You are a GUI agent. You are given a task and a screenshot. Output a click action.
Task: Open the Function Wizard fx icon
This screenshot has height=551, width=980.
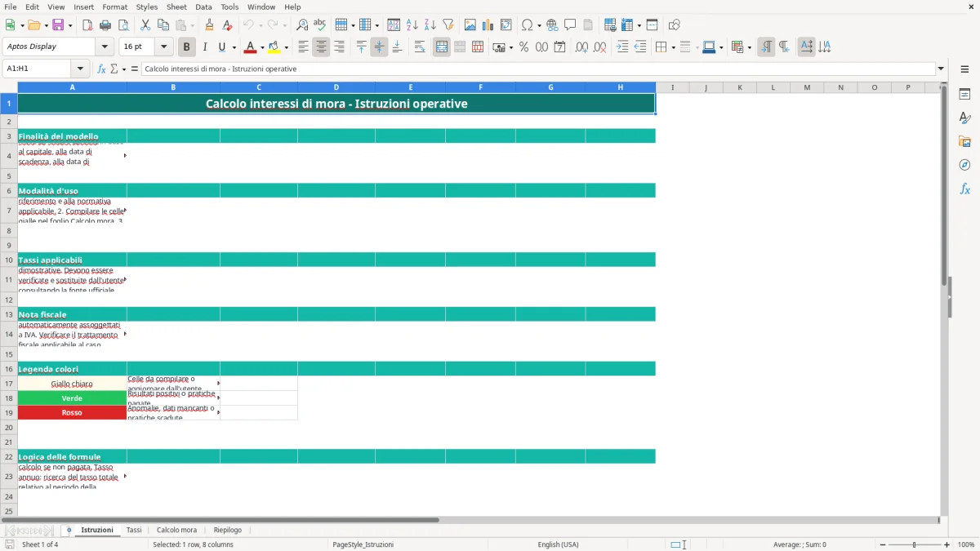point(101,69)
